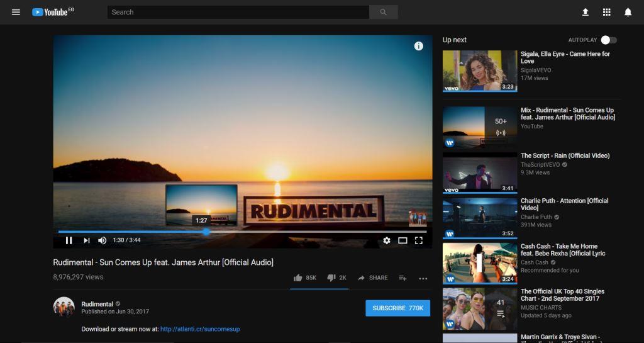The height and width of the screenshot is (343, 644).
Task: Open the more actions ellipsis menu
Action: point(423,279)
